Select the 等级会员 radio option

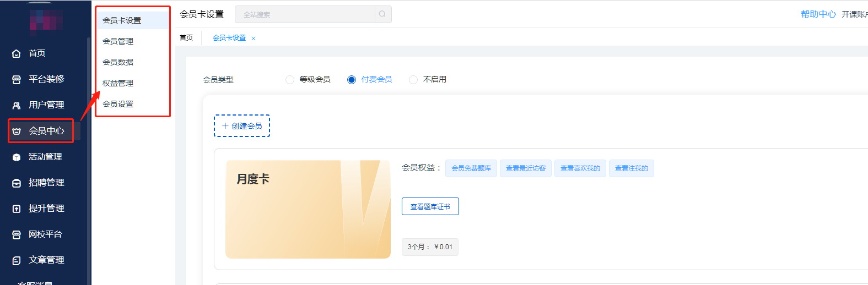(x=290, y=80)
